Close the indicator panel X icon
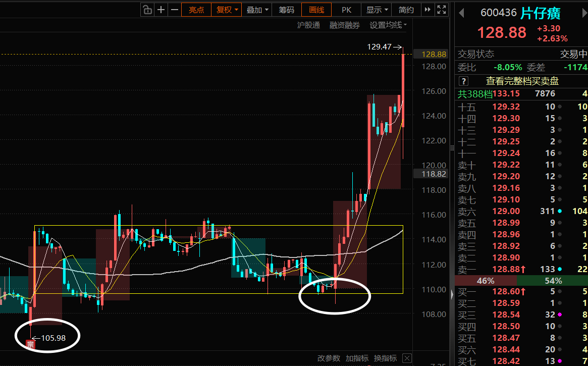The image size is (588, 366). (x=407, y=358)
